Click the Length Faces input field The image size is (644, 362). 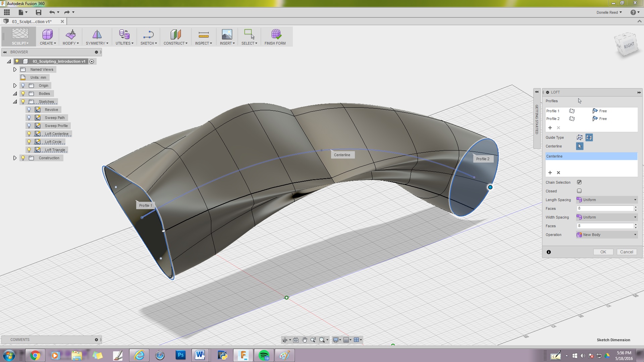[x=605, y=208]
